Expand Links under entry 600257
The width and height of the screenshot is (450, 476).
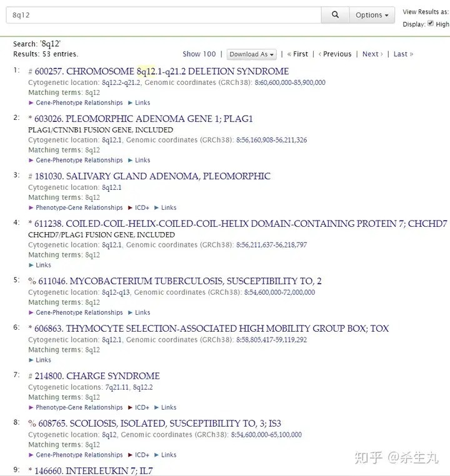[139, 102]
